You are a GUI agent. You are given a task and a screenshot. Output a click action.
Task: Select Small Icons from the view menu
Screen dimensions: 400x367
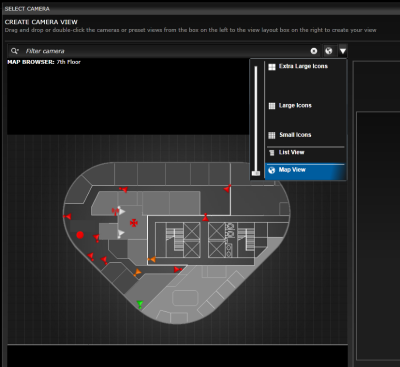pyautogui.click(x=295, y=135)
